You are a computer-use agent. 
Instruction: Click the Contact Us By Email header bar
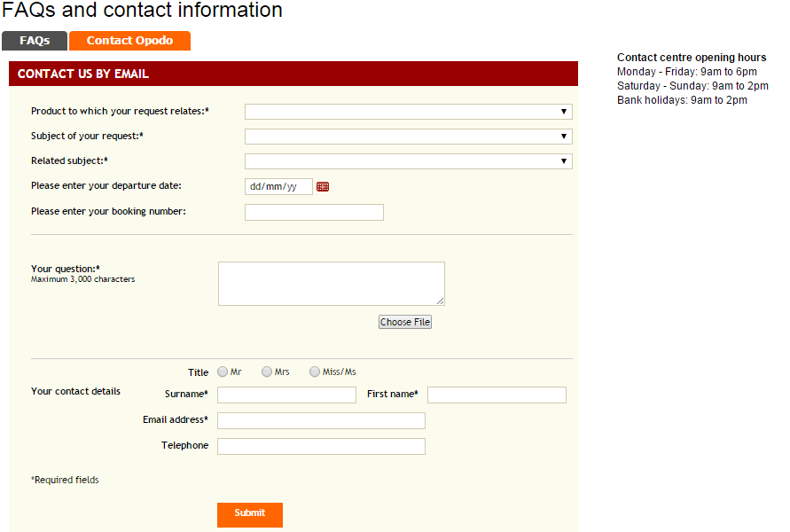293,74
